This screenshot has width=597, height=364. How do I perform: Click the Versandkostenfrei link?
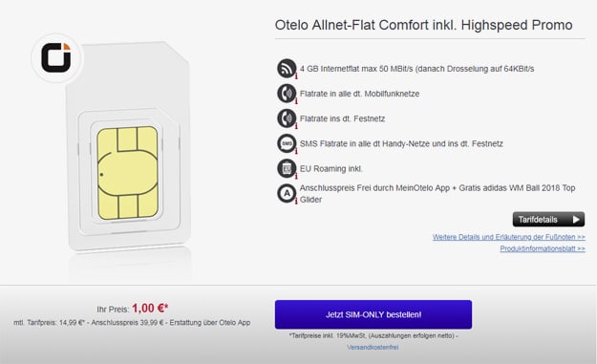coord(373,347)
